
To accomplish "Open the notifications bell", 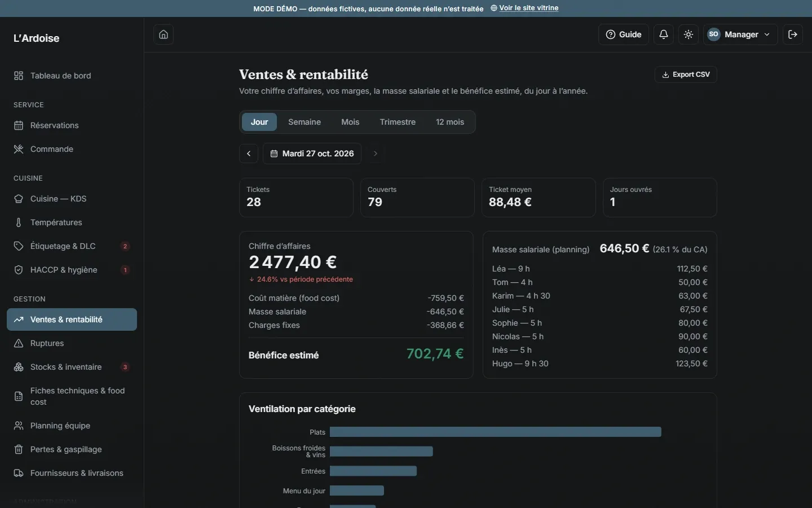I will pos(664,34).
